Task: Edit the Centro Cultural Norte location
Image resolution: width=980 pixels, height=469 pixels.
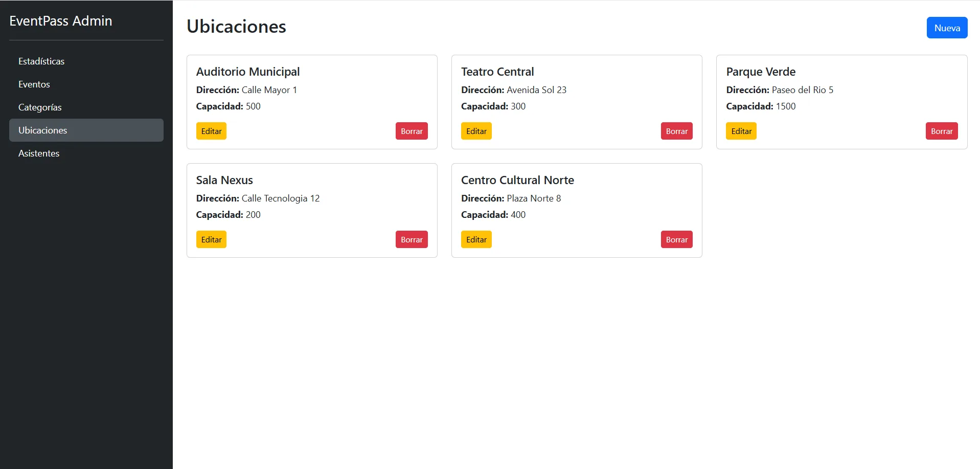Action: coord(476,239)
